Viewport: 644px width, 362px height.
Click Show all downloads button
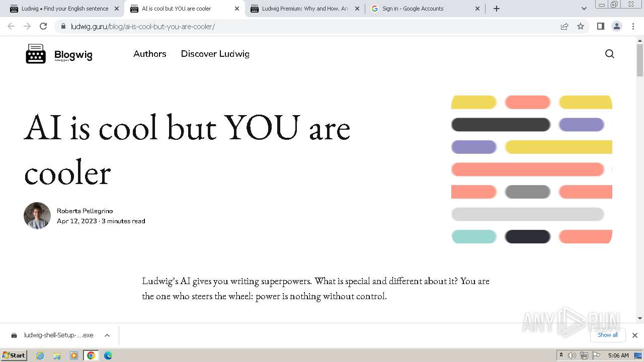click(608, 335)
